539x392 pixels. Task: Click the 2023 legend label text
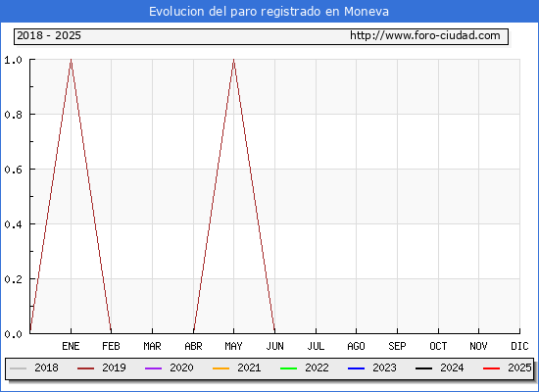pos(385,367)
